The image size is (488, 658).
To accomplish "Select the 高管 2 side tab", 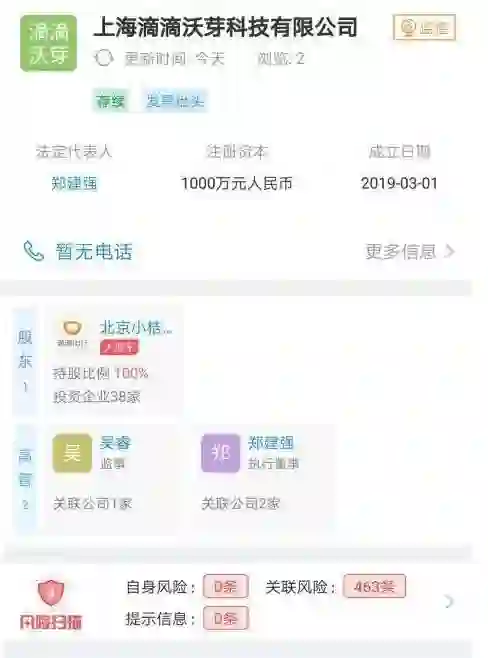I will [x=25, y=479].
